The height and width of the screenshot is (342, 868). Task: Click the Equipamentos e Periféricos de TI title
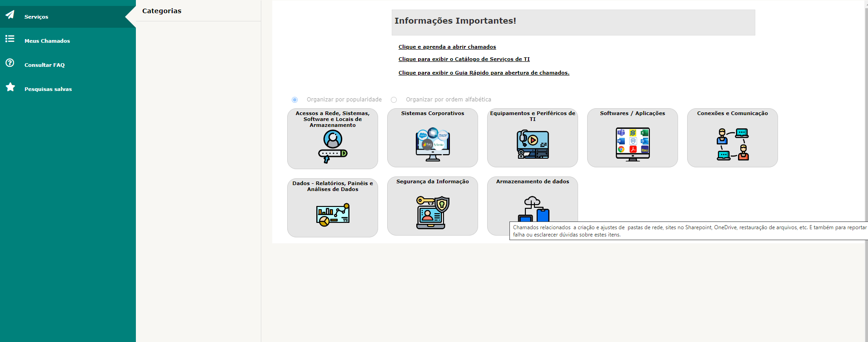[x=533, y=116]
